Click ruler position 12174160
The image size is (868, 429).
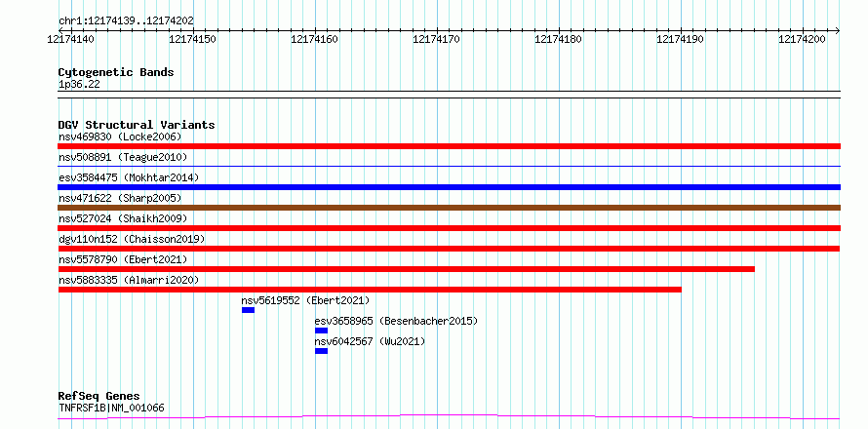click(315, 39)
